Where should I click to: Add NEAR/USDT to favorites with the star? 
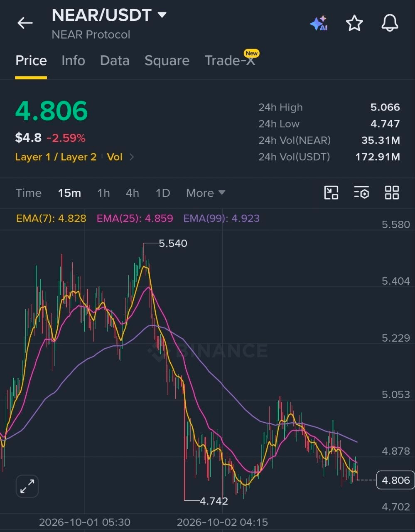[x=354, y=23]
